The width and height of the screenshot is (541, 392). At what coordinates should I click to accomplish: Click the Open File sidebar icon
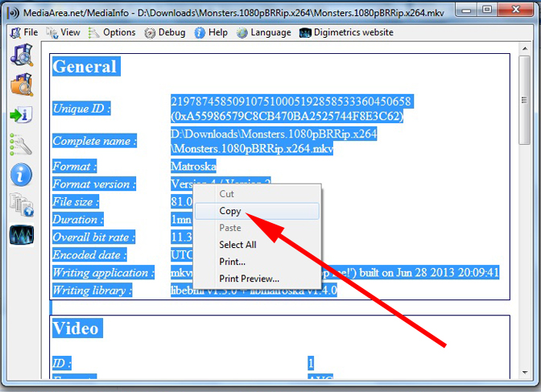click(x=21, y=55)
